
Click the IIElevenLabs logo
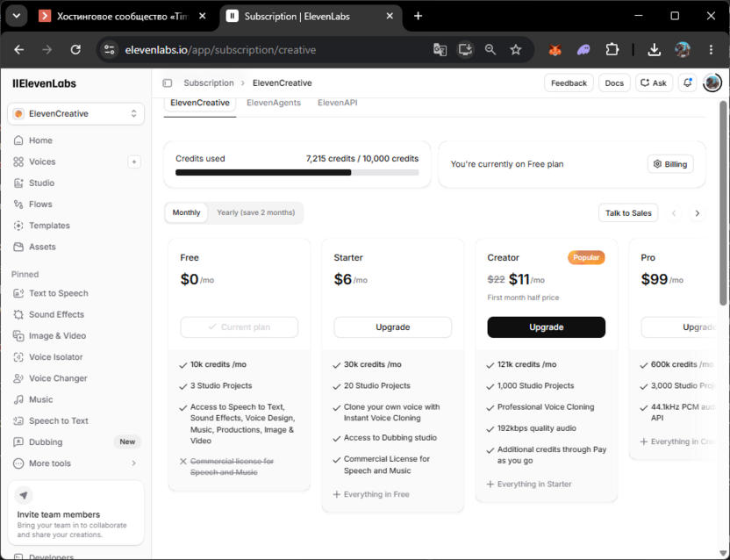click(x=44, y=83)
